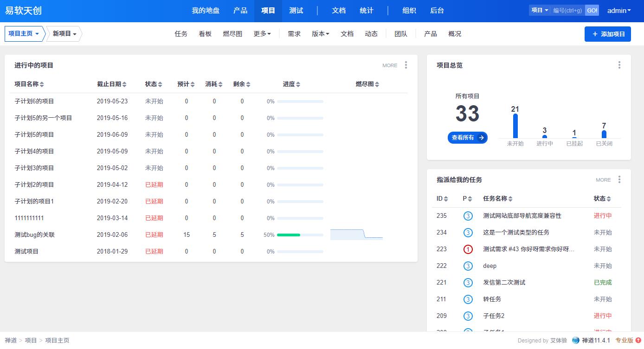Viewport: 644px width, 349px height.
Task: Sort projects by 进度 column arrows
Action: pos(298,84)
